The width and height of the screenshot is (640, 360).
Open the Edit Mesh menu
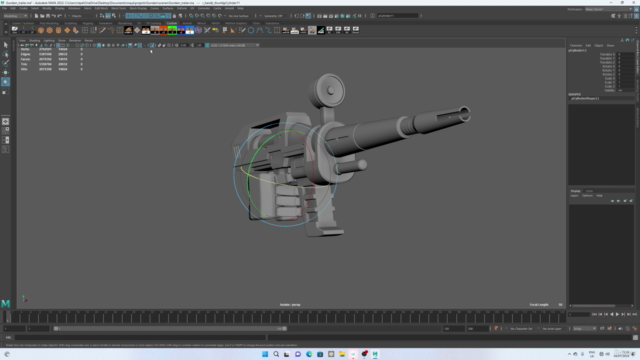(x=101, y=8)
